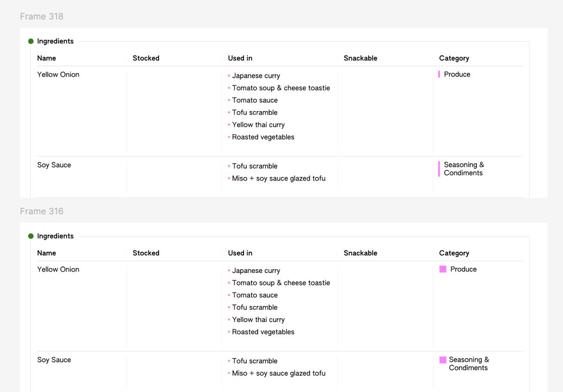Viewport: 563px width, 392px height.
Task: Click the pink square swatch next to Produce
Action: [443, 269]
